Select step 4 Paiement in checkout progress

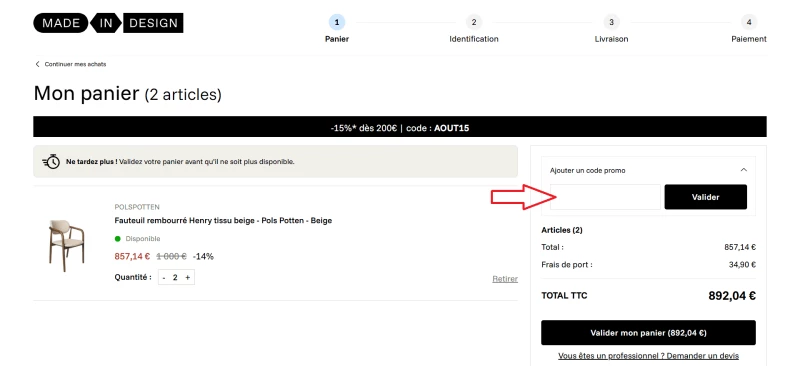[749, 29]
